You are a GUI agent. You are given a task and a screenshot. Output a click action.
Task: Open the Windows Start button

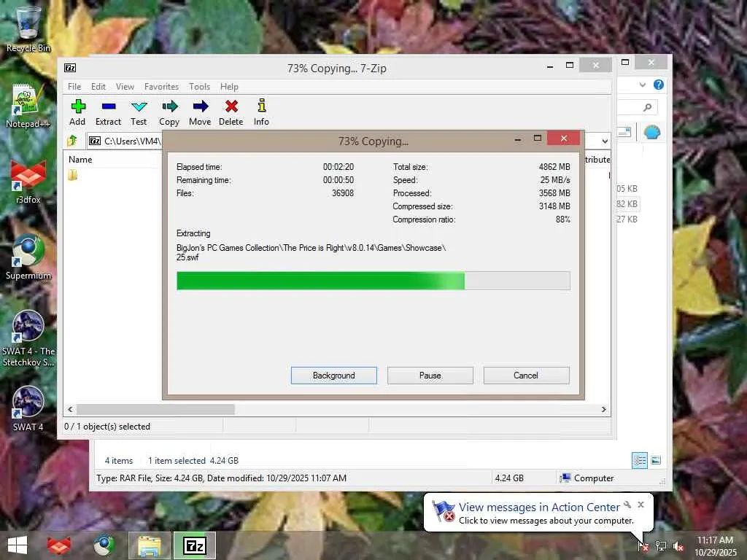18,545
